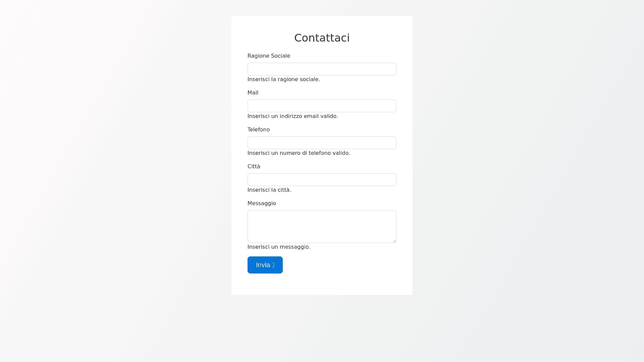Screen dimensions: 644x362
Task: Click the "Messaggio" field label
Action: [262, 203]
